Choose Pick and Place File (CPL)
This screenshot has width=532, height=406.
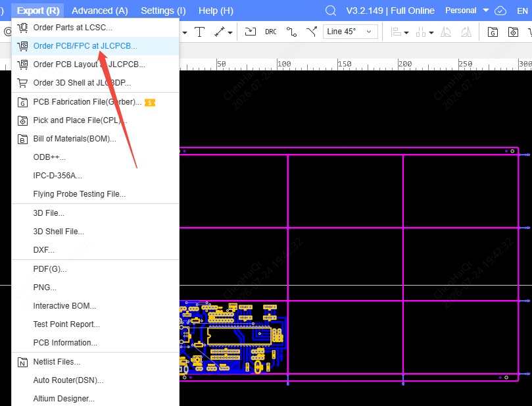pyautogui.click(x=95, y=120)
